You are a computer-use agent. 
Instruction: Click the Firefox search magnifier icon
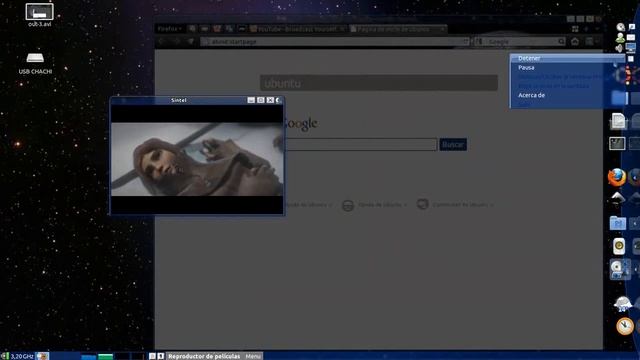tap(562, 42)
